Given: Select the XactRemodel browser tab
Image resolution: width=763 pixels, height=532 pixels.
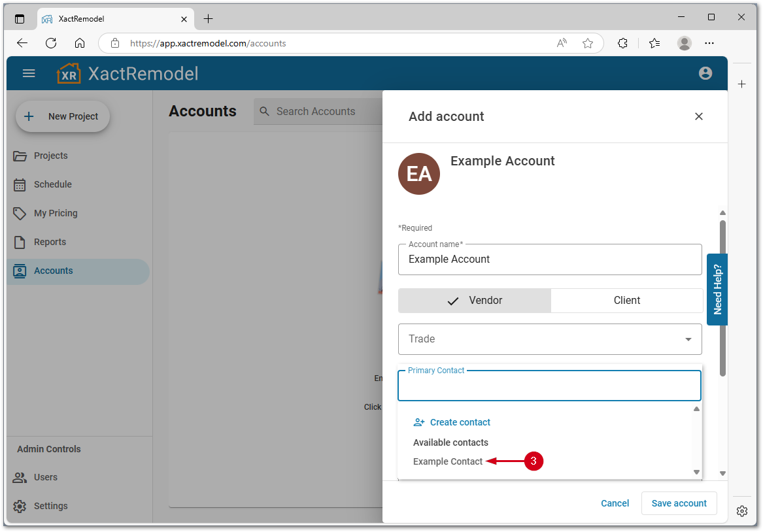Looking at the screenshot, I should point(115,19).
